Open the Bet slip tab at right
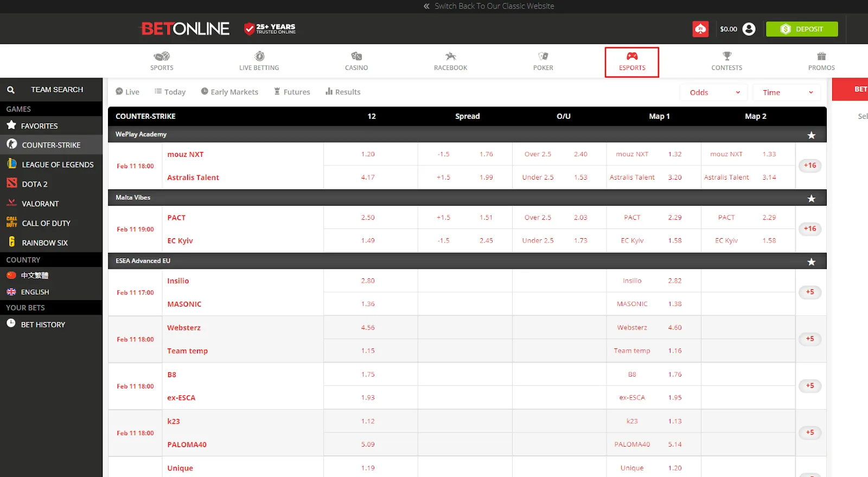The height and width of the screenshot is (477, 868). [850, 90]
